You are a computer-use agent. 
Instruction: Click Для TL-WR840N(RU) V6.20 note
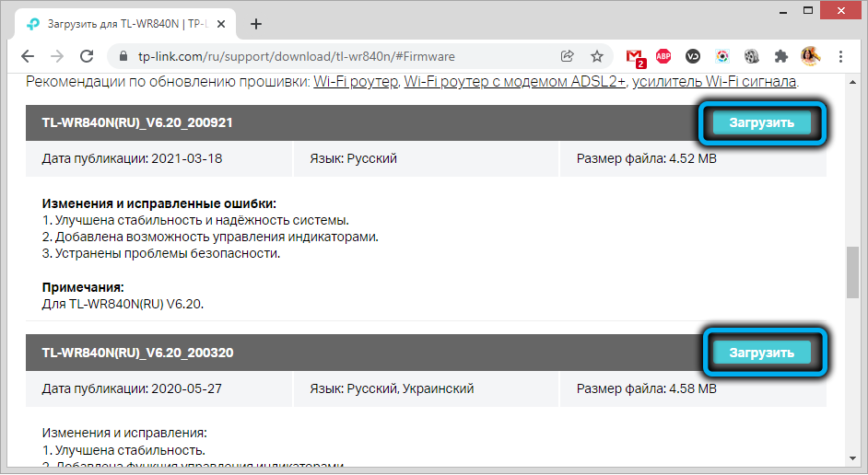pos(123,304)
